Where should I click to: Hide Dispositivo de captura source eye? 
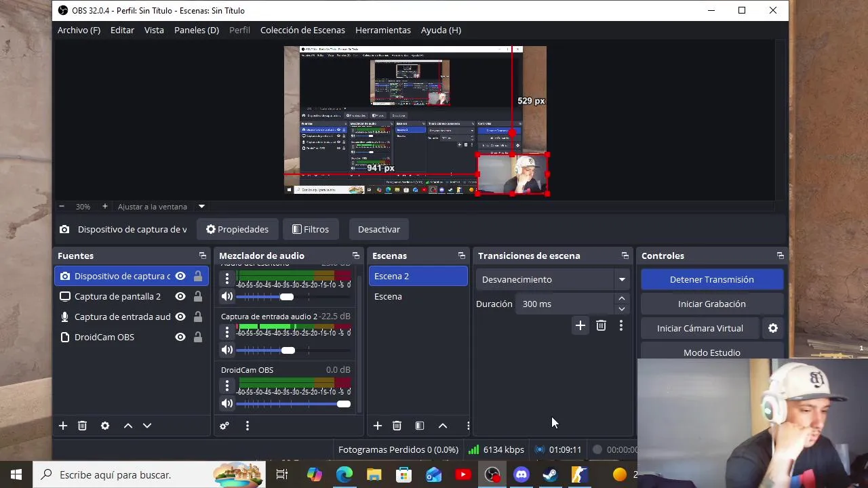pos(180,276)
